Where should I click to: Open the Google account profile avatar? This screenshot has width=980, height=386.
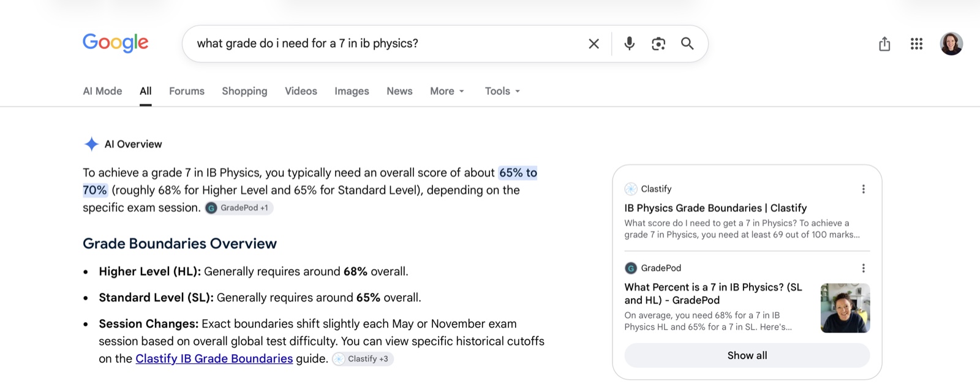coord(951,44)
